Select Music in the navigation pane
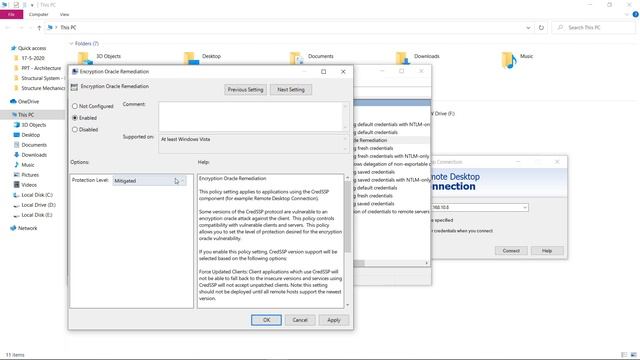 [x=28, y=165]
